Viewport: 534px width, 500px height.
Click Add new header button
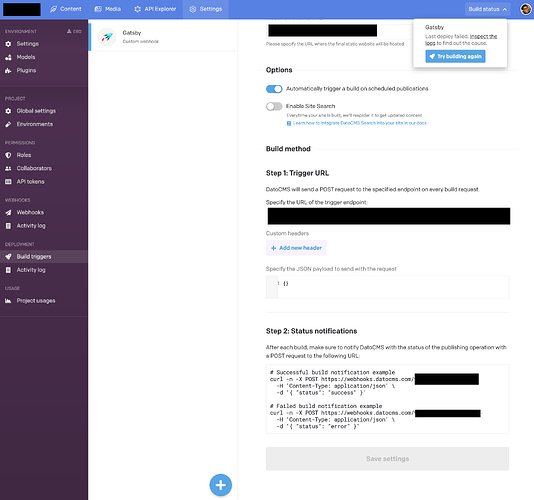pos(296,248)
